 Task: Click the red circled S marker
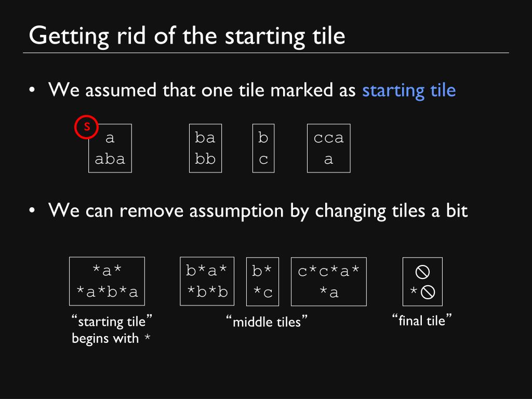tap(87, 127)
